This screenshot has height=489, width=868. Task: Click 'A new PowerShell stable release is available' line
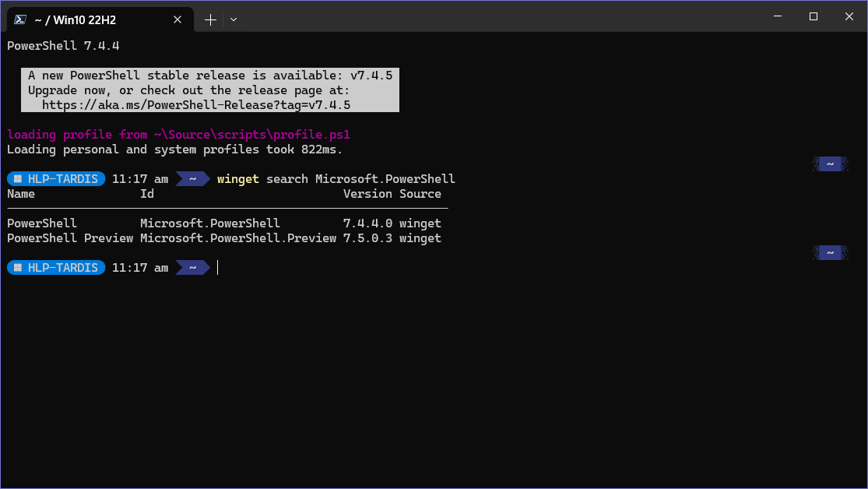(x=210, y=76)
